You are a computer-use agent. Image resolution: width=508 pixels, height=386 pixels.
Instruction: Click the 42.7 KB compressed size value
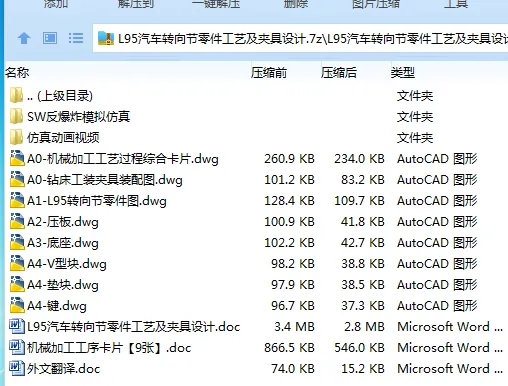(363, 243)
